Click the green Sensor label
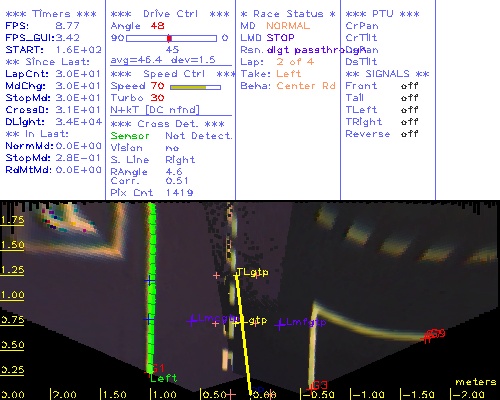 click(x=130, y=136)
